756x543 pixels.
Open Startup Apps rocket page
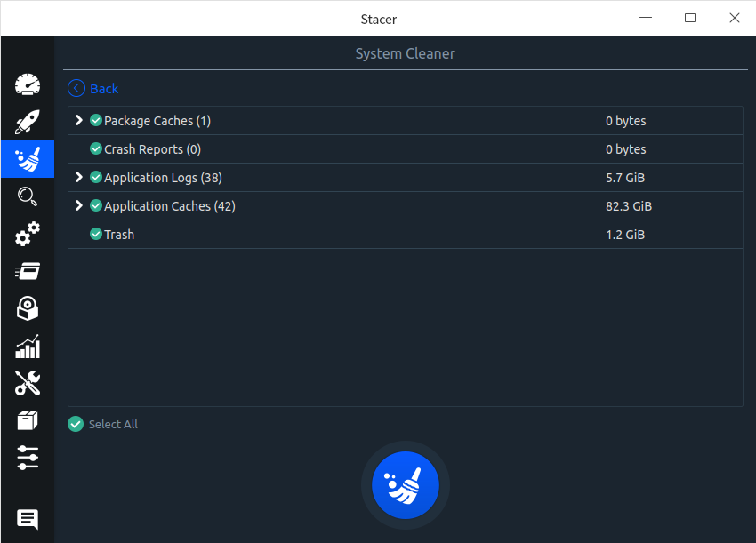coord(28,122)
